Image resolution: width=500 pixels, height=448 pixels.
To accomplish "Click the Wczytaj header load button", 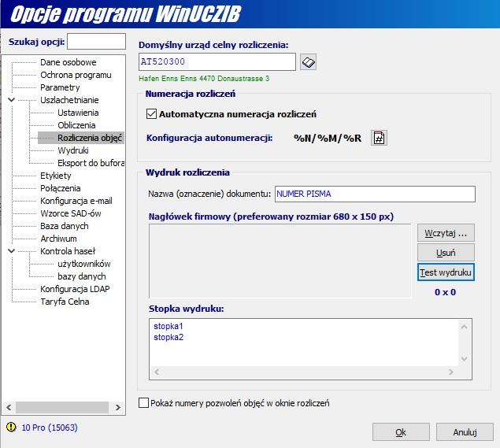I will (x=446, y=233).
